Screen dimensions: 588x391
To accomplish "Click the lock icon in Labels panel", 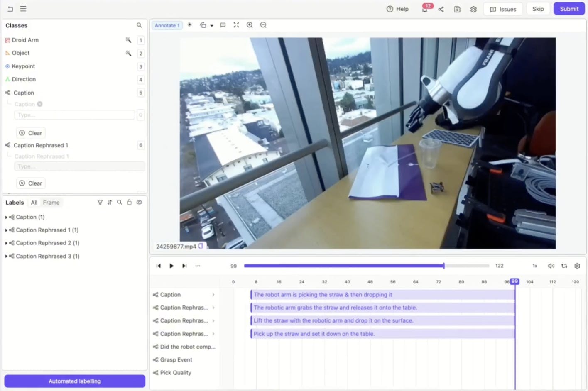I will pyautogui.click(x=129, y=202).
